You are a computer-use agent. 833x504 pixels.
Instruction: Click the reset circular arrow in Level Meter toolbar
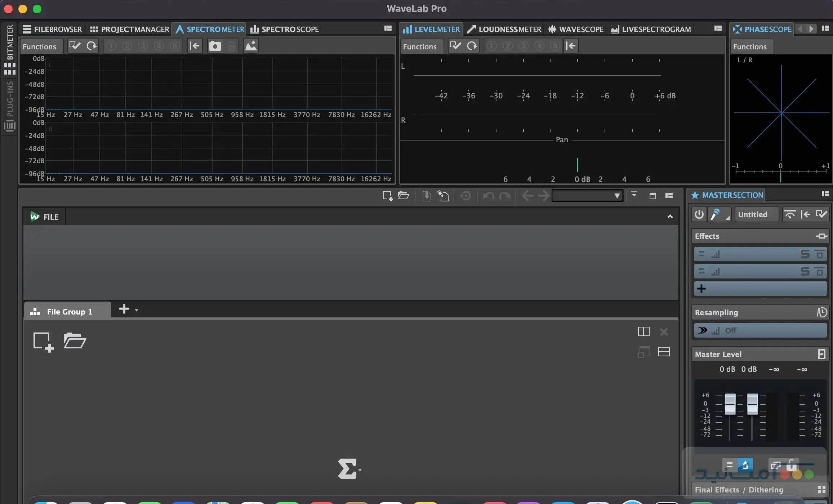472,46
